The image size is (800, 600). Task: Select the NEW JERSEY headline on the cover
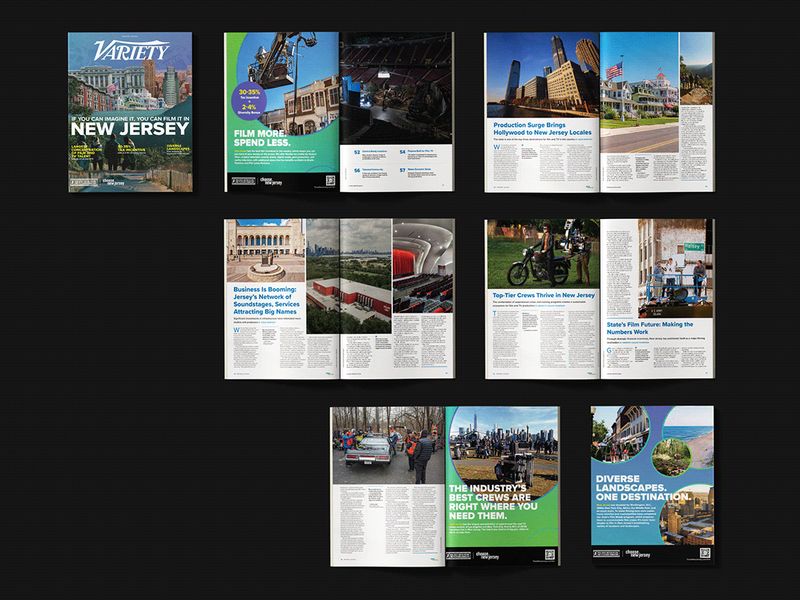[130, 129]
